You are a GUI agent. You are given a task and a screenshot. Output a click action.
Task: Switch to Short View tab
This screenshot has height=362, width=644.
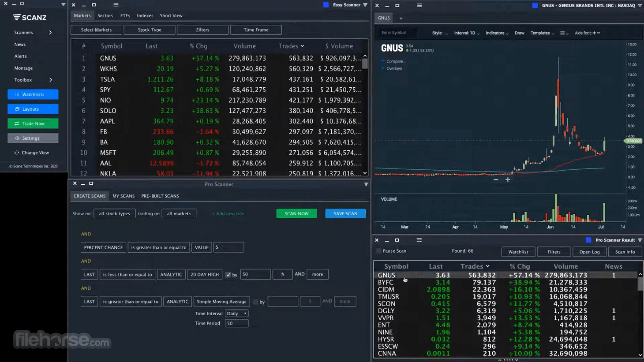pos(171,15)
